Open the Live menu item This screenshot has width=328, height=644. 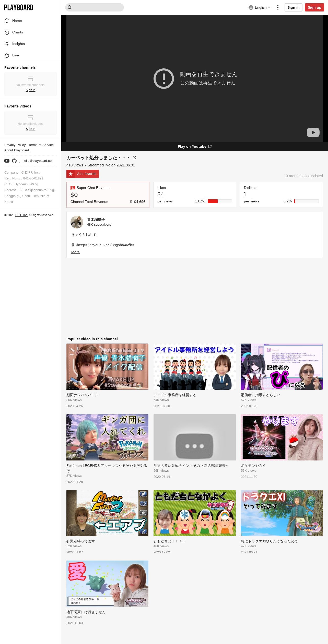click(30, 55)
